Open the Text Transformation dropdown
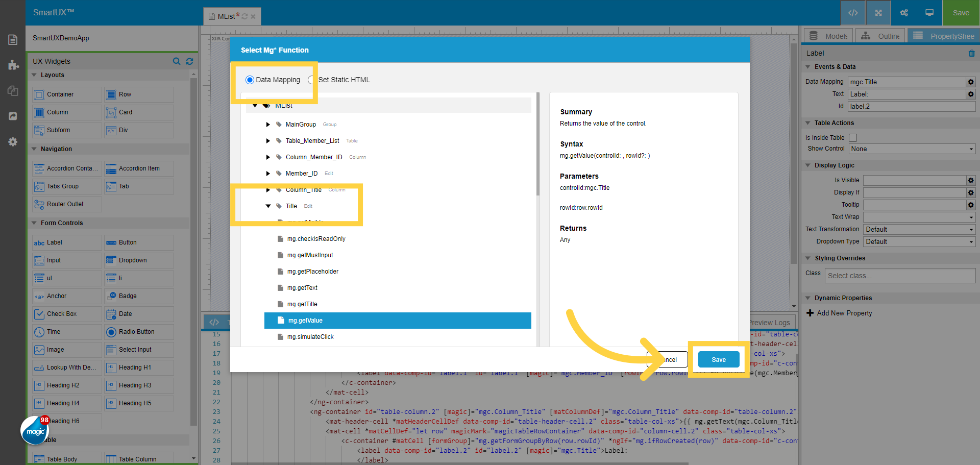Viewport: 980px width, 465px height. pyautogui.click(x=919, y=229)
